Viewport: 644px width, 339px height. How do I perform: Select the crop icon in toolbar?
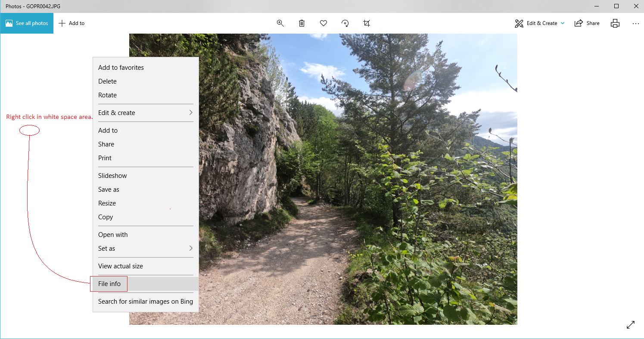pos(367,23)
